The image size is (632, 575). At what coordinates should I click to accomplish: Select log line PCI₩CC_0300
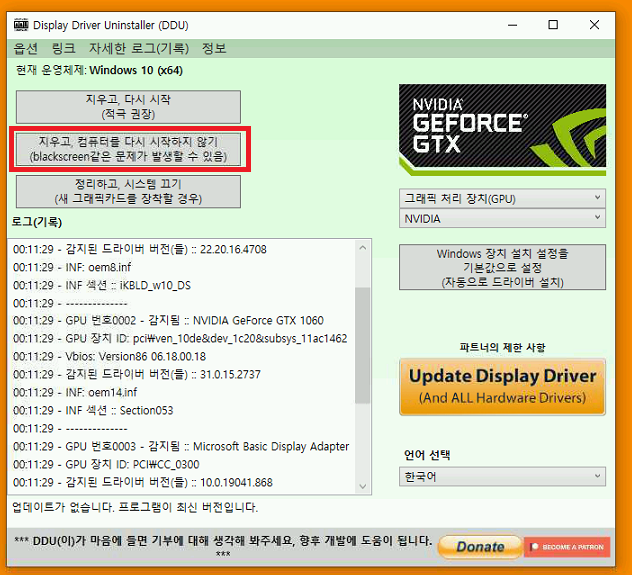[x=106, y=464]
